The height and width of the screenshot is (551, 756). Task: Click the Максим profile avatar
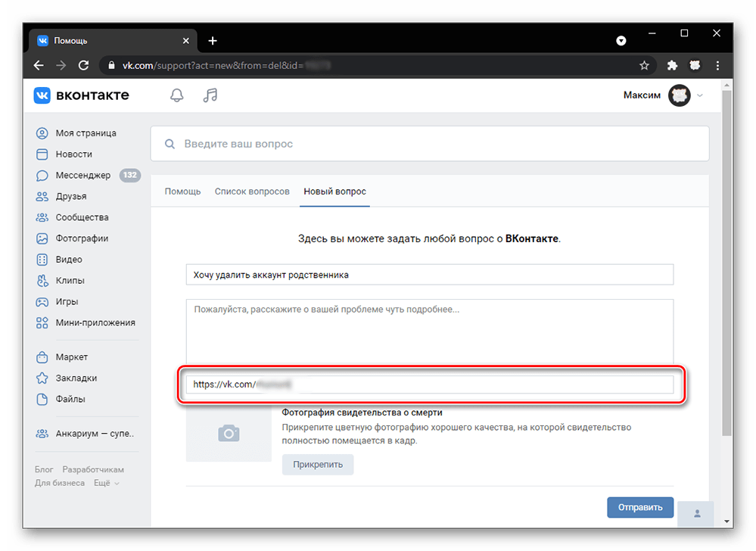[680, 95]
